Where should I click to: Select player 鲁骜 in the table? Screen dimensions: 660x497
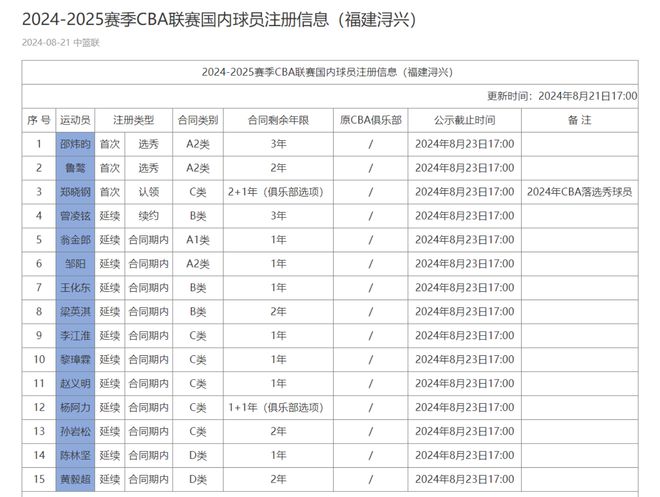(75, 168)
